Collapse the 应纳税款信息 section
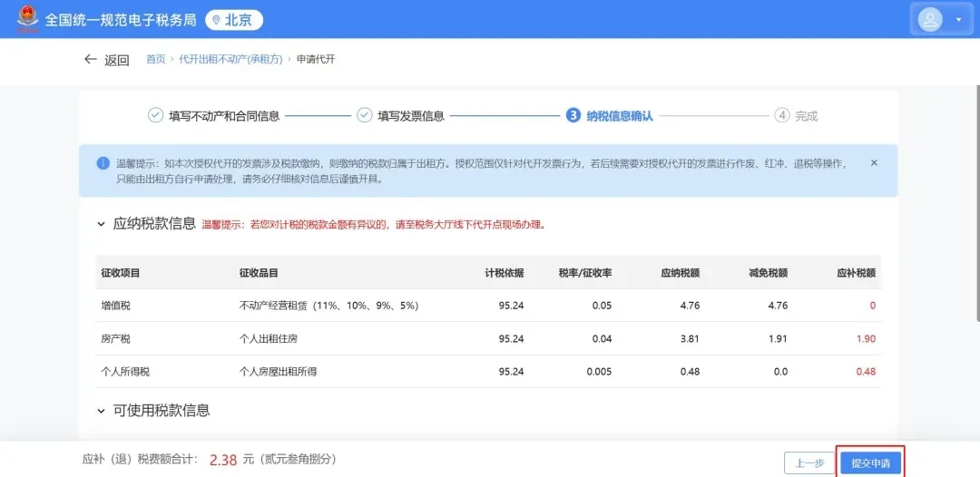980x477 pixels. click(x=102, y=224)
